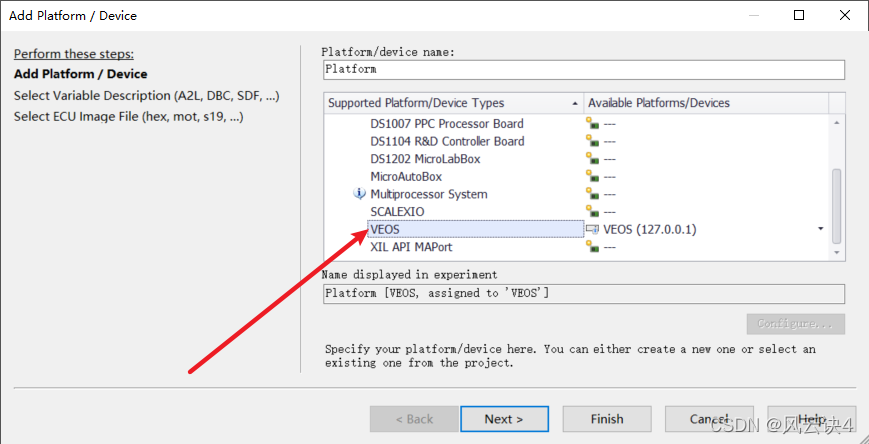The width and height of the screenshot is (869, 444).
Task: Click Cancel button
Action: point(709,419)
